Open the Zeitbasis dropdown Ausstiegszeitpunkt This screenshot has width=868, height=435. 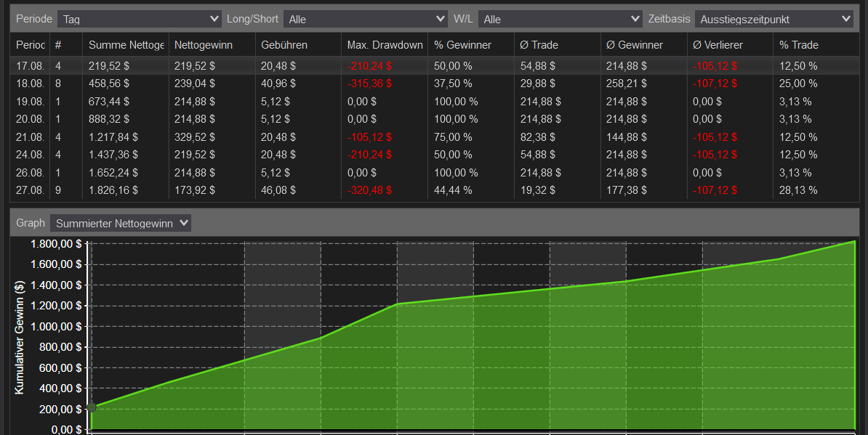tap(774, 19)
